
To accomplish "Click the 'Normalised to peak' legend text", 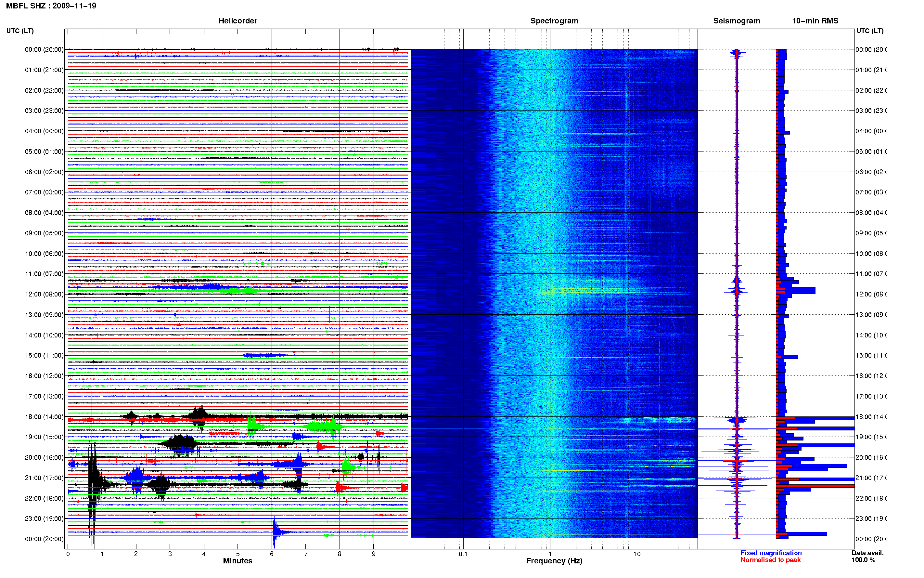I will [770, 560].
